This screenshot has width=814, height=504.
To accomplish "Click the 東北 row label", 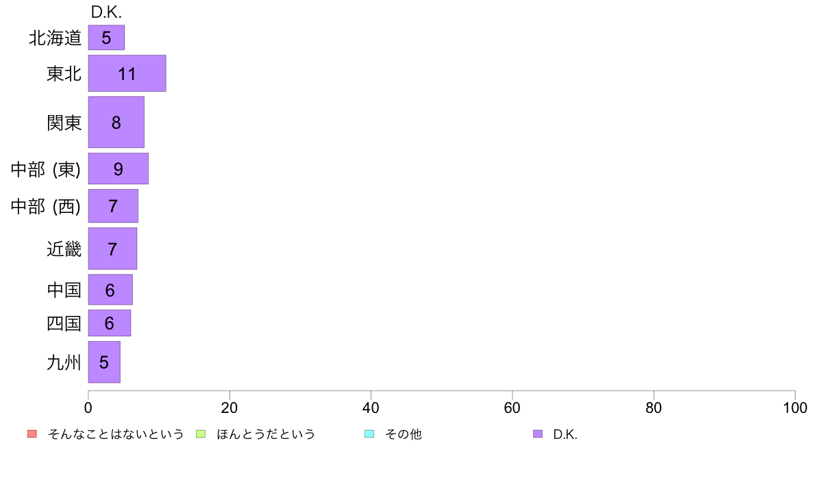I will pyautogui.click(x=64, y=73).
